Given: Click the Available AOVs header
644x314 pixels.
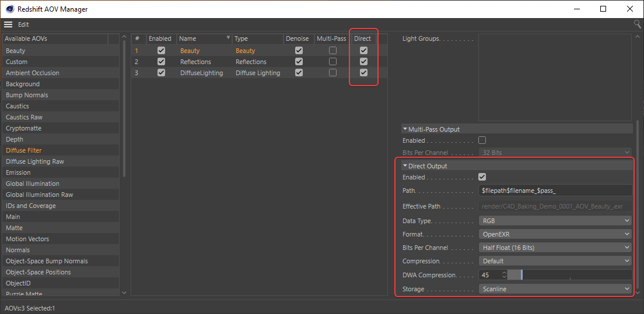Looking at the screenshot, I should 55,38.
